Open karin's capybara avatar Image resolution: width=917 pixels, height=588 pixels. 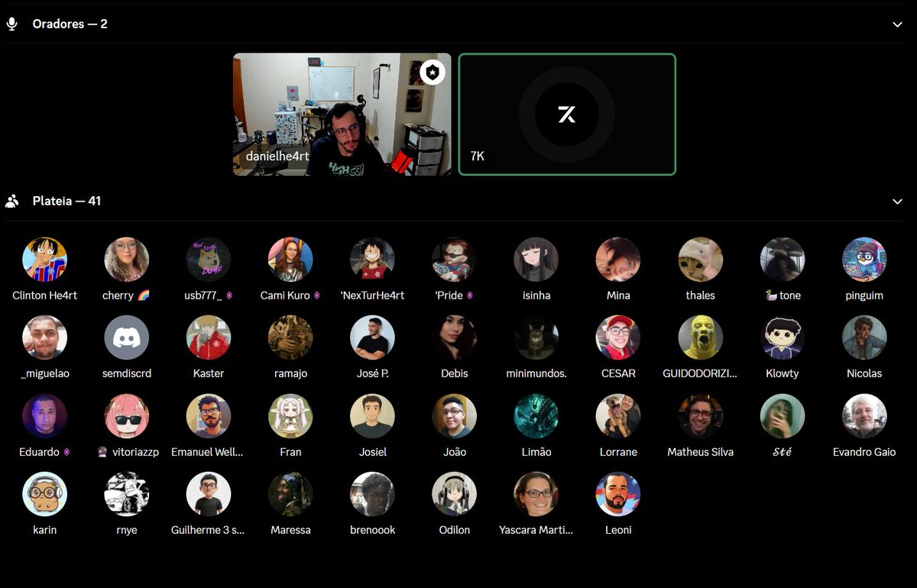point(45,494)
